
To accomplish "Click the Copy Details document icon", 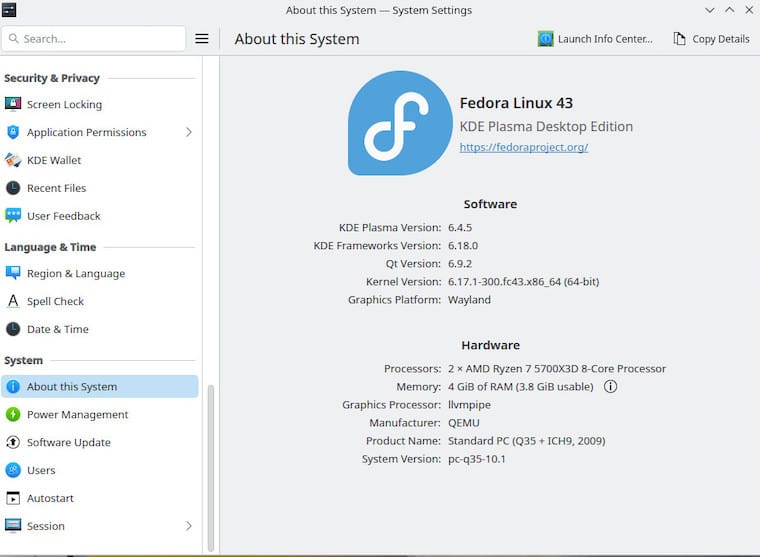I will coord(680,39).
